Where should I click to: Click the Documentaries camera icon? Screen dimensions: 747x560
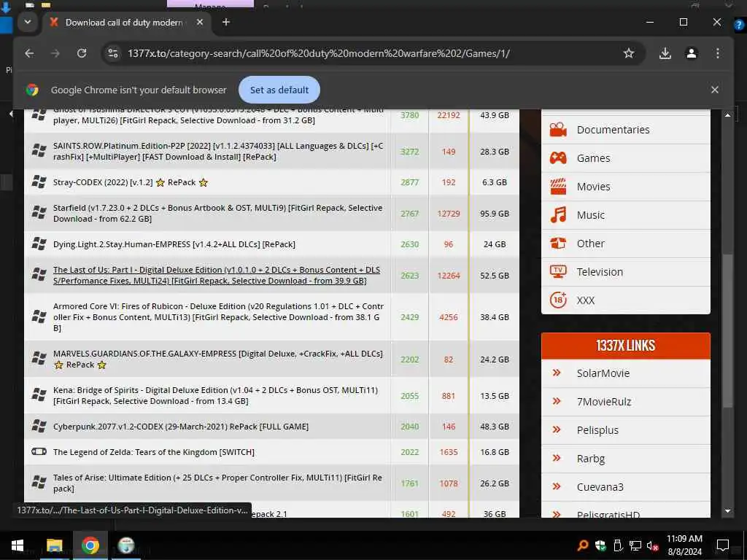point(558,130)
